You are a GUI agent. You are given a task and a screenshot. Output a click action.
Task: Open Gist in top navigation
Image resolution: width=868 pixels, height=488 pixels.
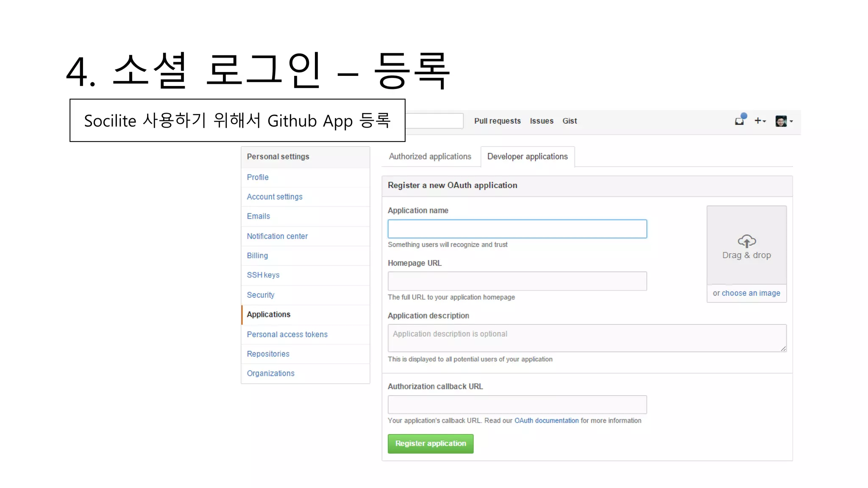[x=570, y=121]
